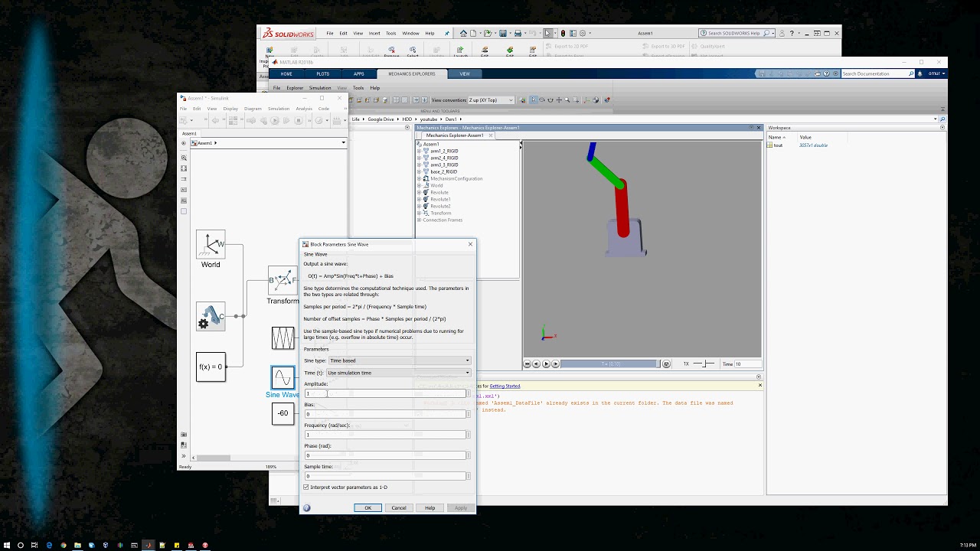Viewport: 980px width, 551px height.
Task: Click the SolidWorks Home icon
Action: pyautogui.click(x=463, y=34)
